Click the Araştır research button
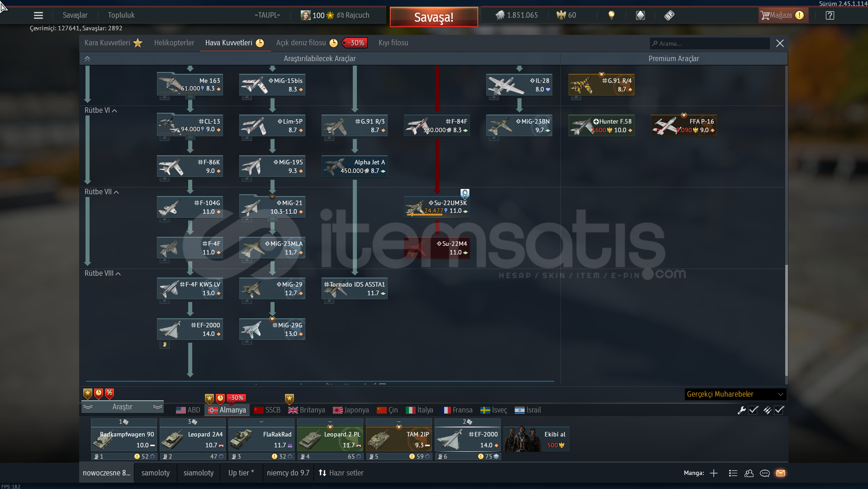This screenshot has width=868, height=489. (x=123, y=407)
